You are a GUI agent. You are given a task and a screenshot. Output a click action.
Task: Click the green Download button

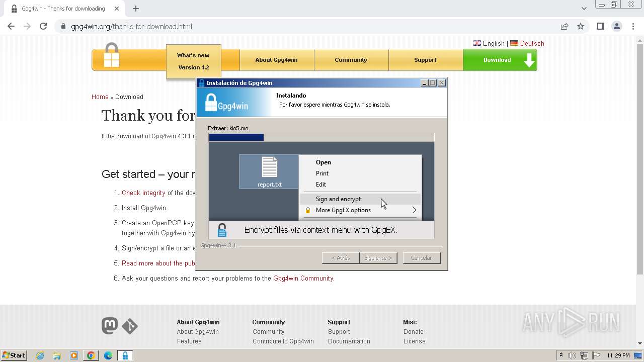[500, 60]
